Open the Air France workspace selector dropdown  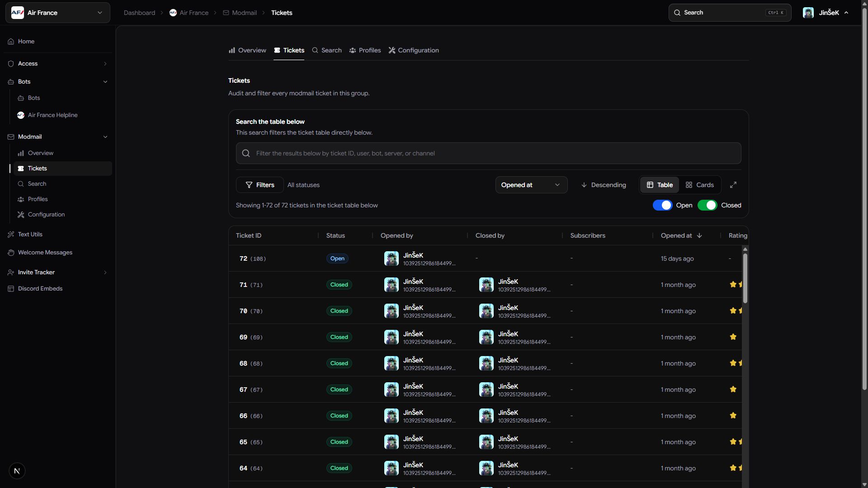(58, 13)
